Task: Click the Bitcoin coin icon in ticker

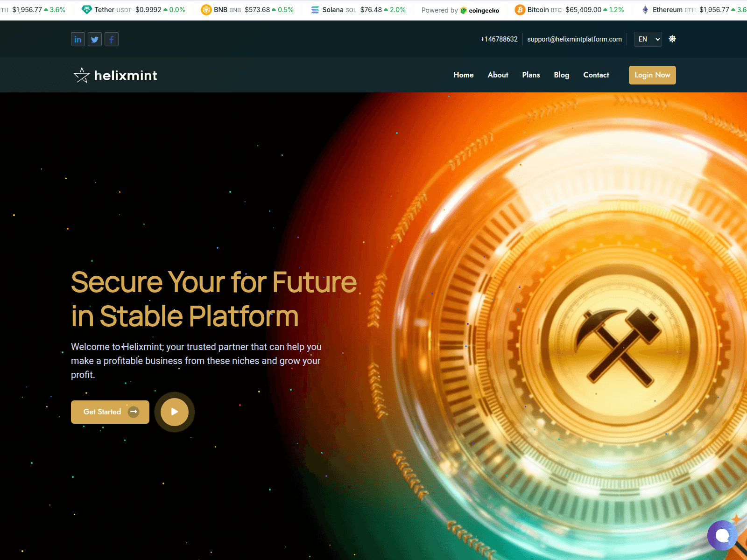Action: coord(520,10)
